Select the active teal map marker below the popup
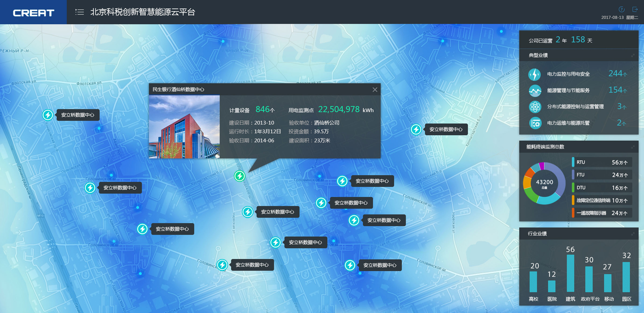644x313 pixels. coord(239,176)
